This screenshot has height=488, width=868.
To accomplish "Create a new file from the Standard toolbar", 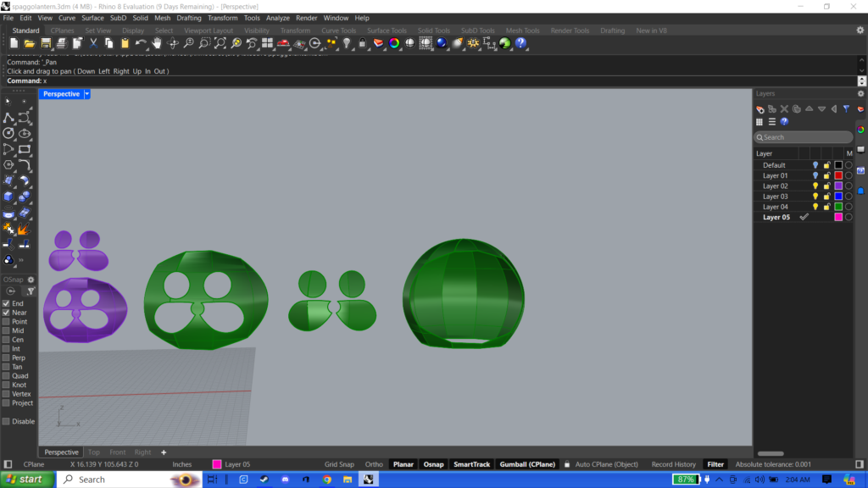I will (14, 43).
